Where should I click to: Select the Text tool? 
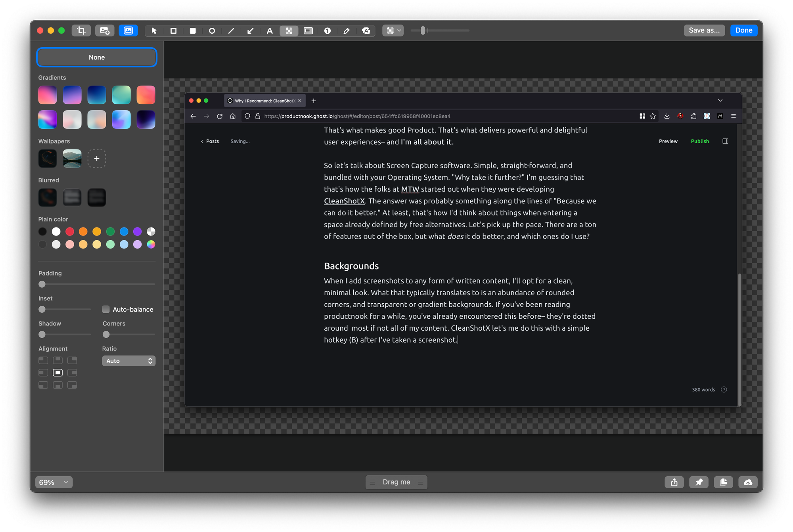tap(270, 31)
